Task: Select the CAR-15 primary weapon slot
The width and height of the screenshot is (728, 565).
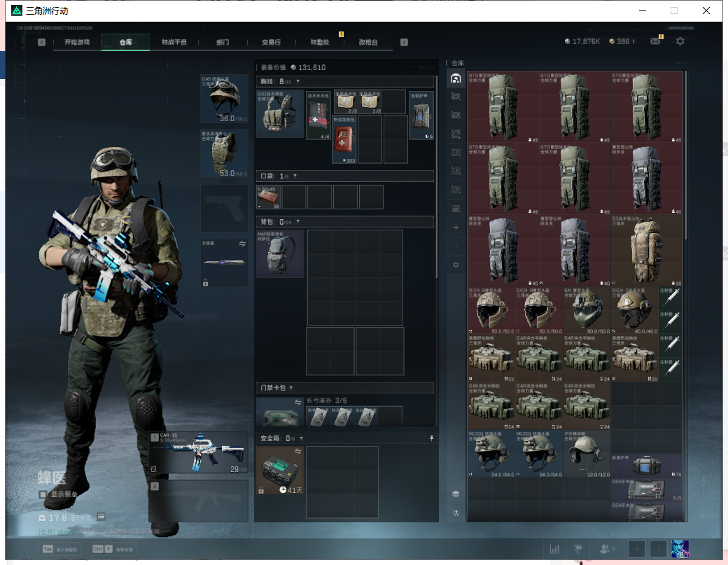Action: [199, 453]
